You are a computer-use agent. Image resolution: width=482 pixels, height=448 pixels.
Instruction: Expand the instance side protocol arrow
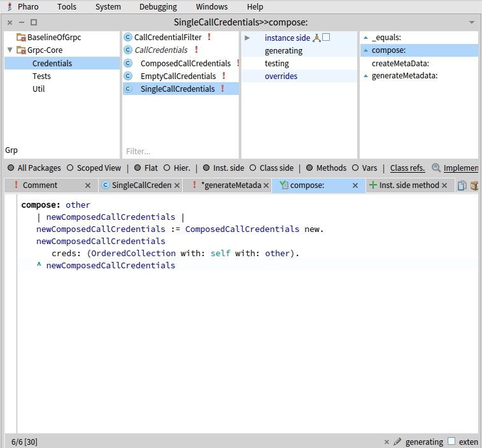247,38
